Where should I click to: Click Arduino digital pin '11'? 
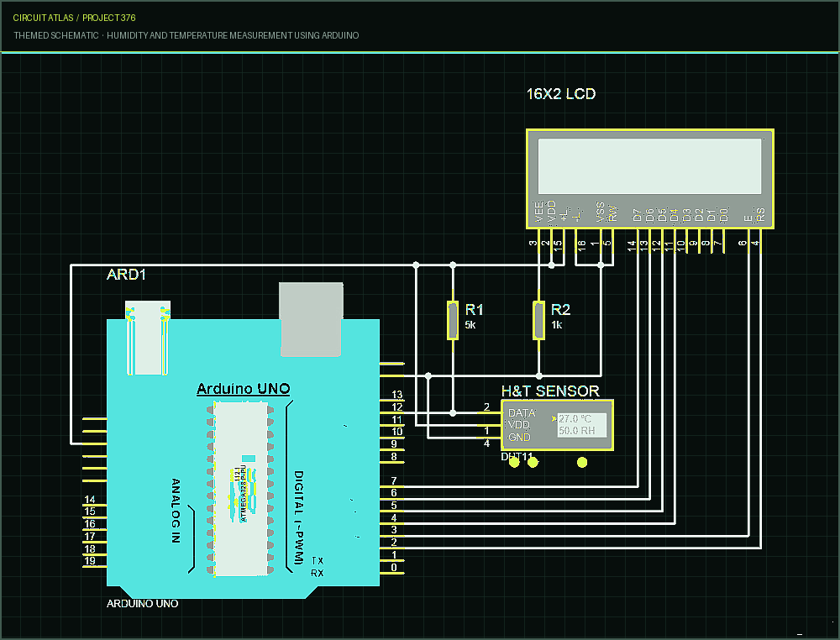tap(397, 419)
